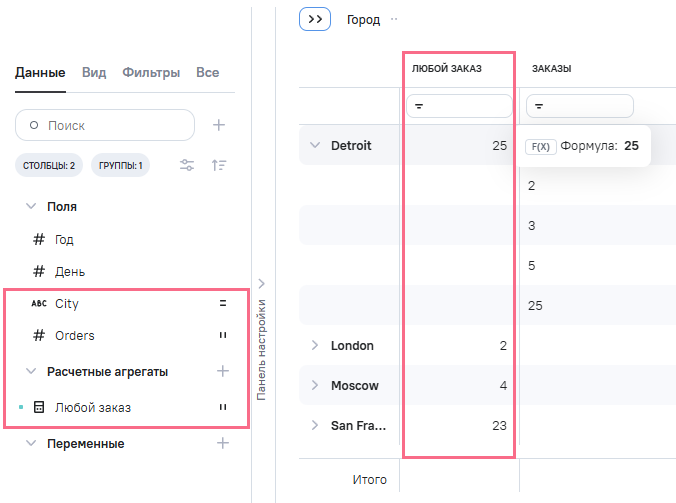Click the sort order icon
Image resolution: width=676 pixels, height=503 pixels.
tap(219, 165)
